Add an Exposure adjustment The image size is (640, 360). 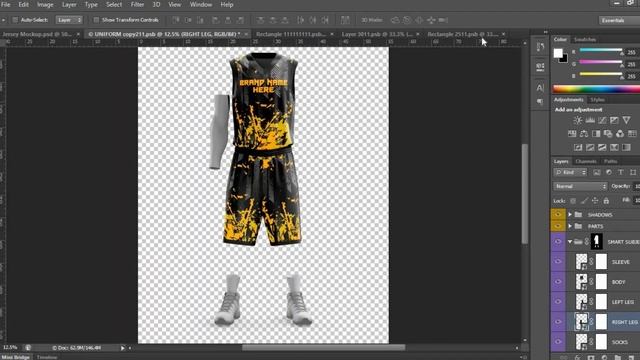[614, 120]
